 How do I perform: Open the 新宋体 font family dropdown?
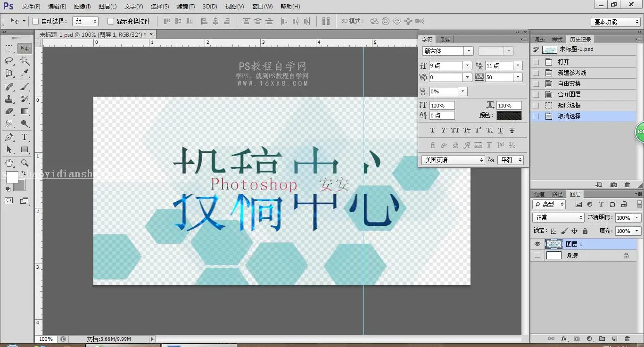click(468, 51)
